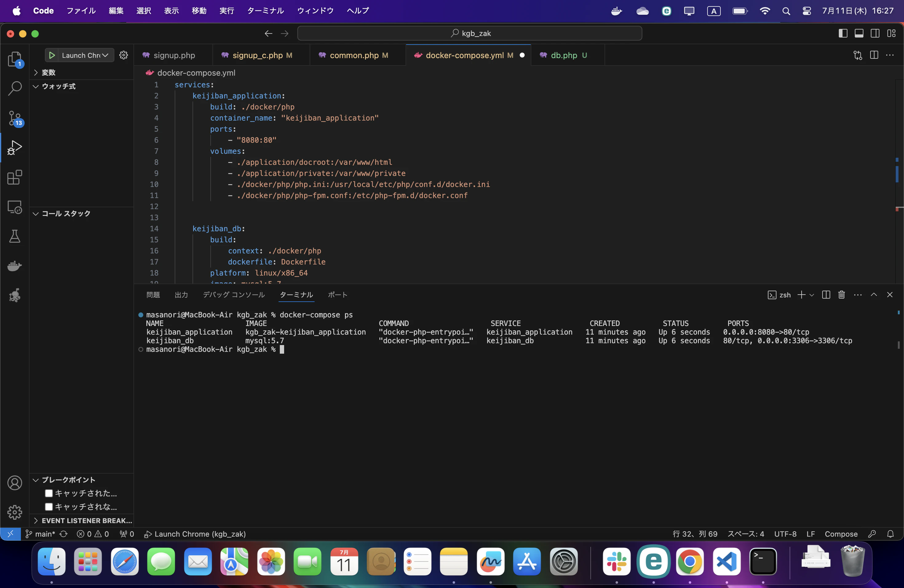Open the Explorer view in activity bar
The image size is (904, 588).
point(14,59)
